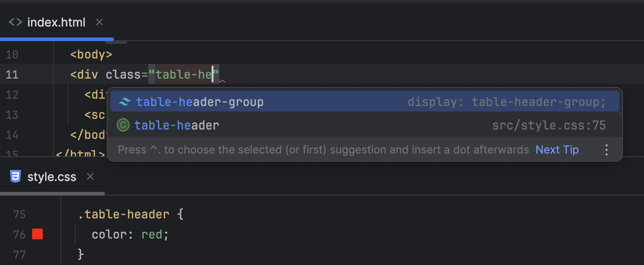Select the table-header-group completion suggestion
The image size is (644, 265).
pyautogui.click(x=201, y=101)
